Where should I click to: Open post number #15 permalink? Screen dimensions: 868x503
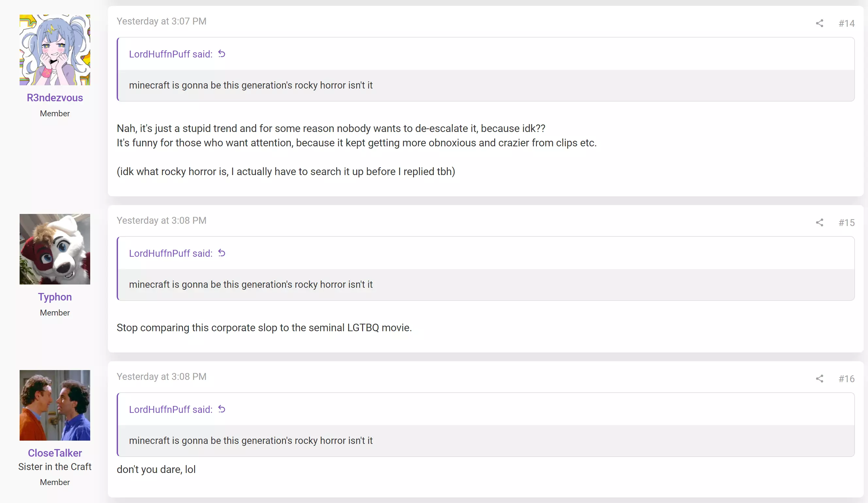click(846, 223)
